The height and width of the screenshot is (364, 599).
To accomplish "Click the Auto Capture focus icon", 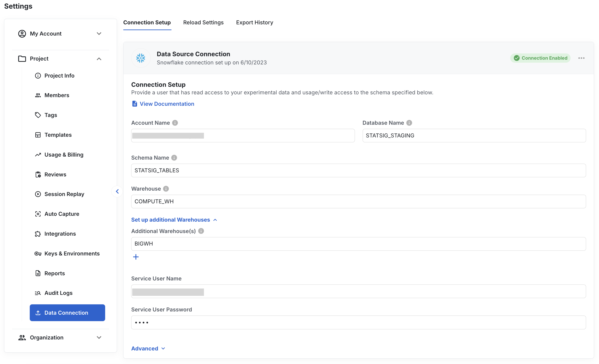I will point(38,214).
